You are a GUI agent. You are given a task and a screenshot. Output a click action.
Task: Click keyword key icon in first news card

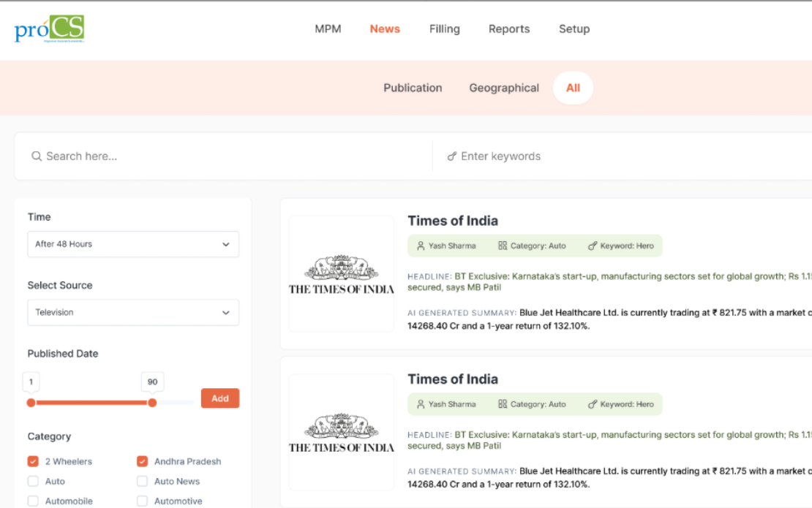(x=593, y=246)
